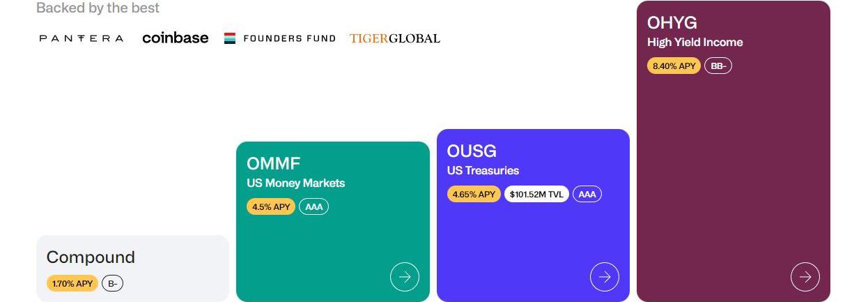This screenshot has height=302, width=868.
Task: Click the $101.52M TVL badge
Action: click(x=536, y=194)
